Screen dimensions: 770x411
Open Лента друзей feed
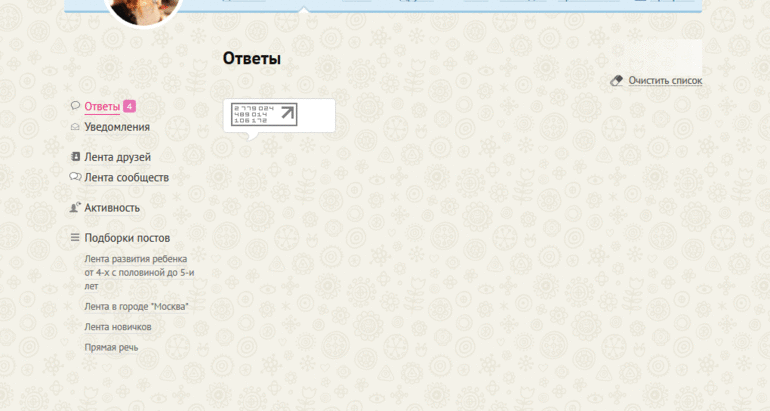pyautogui.click(x=117, y=157)
